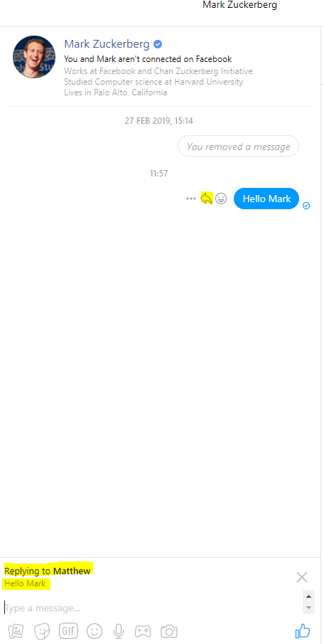Open games with the controller icon
Screen dimensions: 324x644
[x=143, y=631]
